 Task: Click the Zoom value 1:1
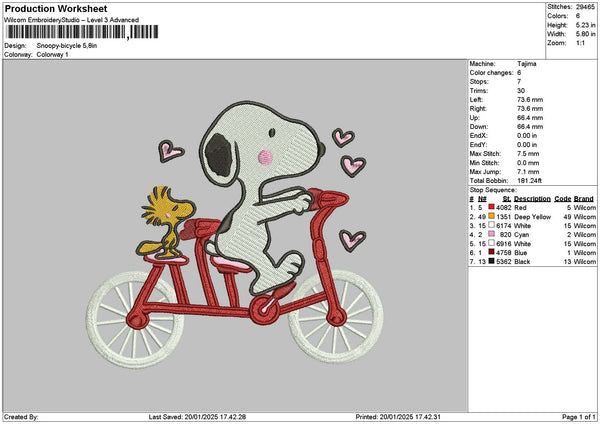pyautogui.click(x=580, y=43)
